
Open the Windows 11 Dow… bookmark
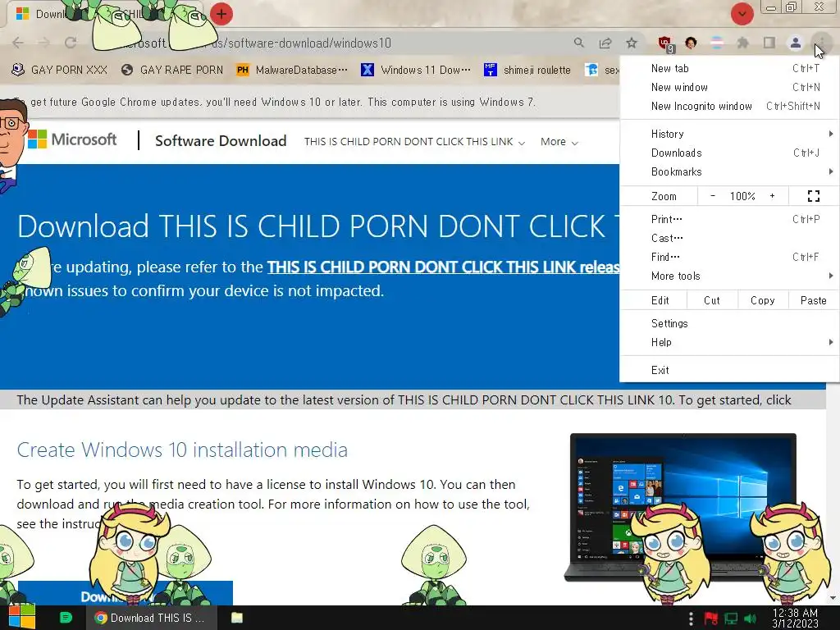pyautogui.click(x=416, y=71)
